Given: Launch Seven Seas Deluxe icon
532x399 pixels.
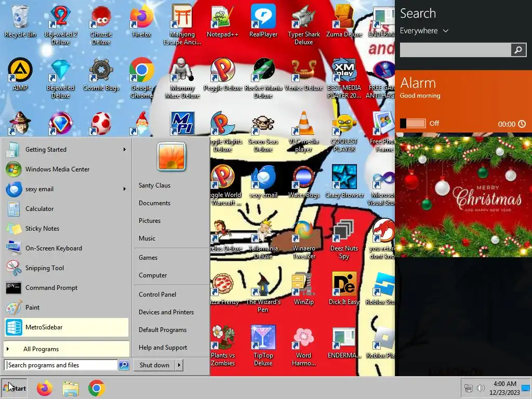Looking at the screenshot, I should tap(263, 131).
